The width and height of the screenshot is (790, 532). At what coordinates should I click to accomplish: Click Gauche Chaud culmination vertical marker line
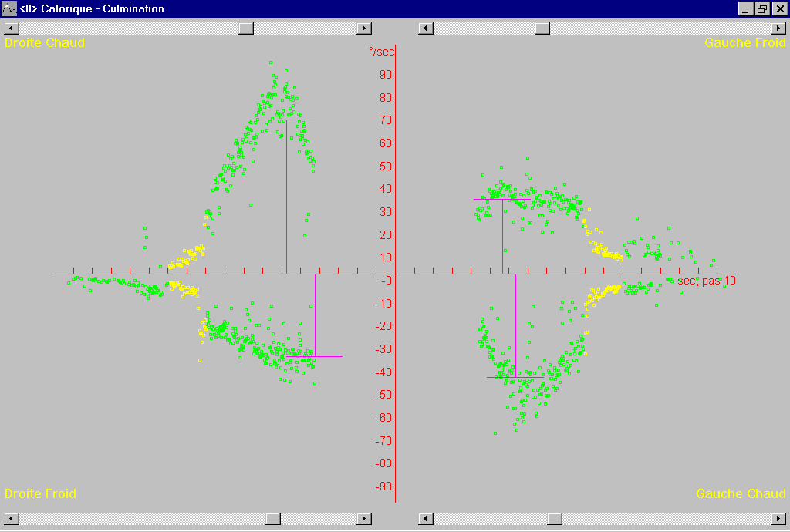515,325
